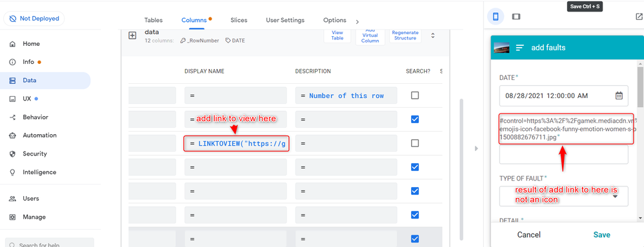
Task: Expand the data table plus icon
Action: click(133, 35)
